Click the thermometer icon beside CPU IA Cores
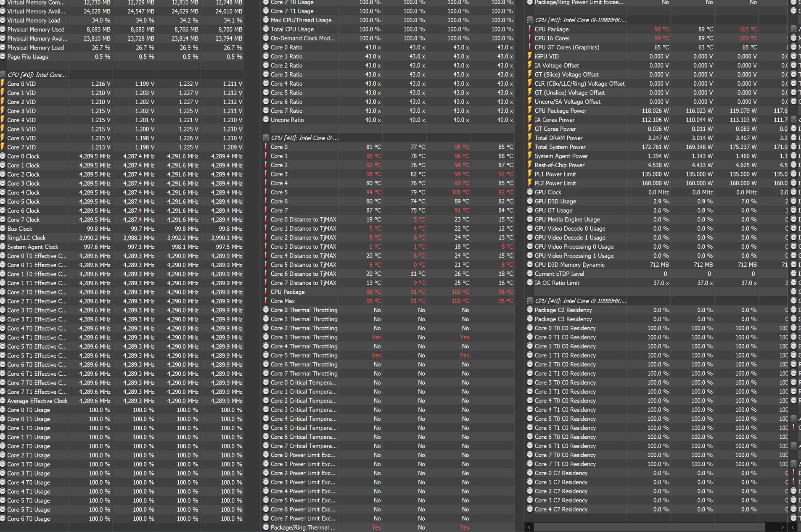Screen dimensions: 801x532 (x=530, y=38)
